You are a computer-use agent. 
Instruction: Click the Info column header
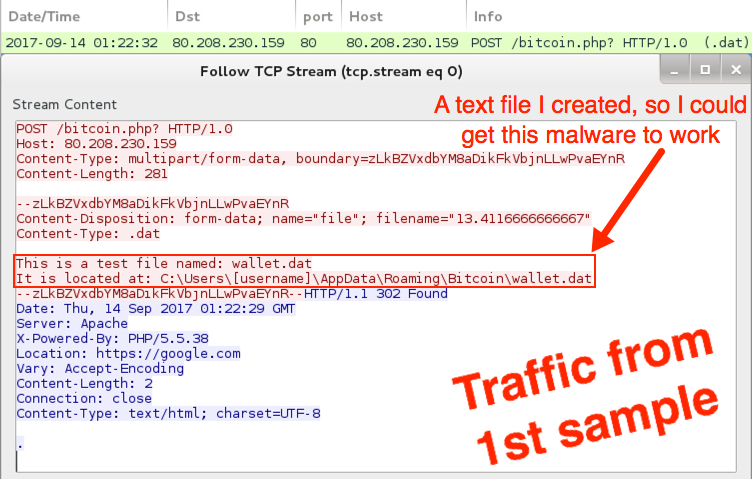[x=609, y=16]
